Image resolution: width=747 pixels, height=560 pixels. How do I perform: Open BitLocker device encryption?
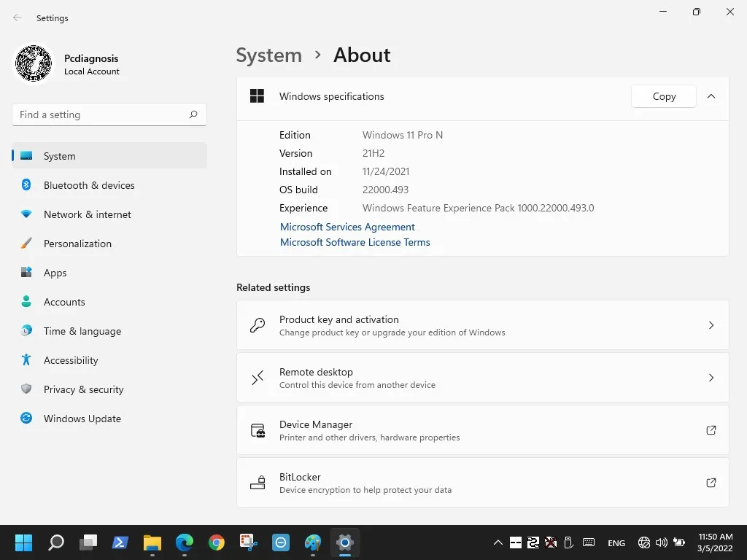point(482,483)
